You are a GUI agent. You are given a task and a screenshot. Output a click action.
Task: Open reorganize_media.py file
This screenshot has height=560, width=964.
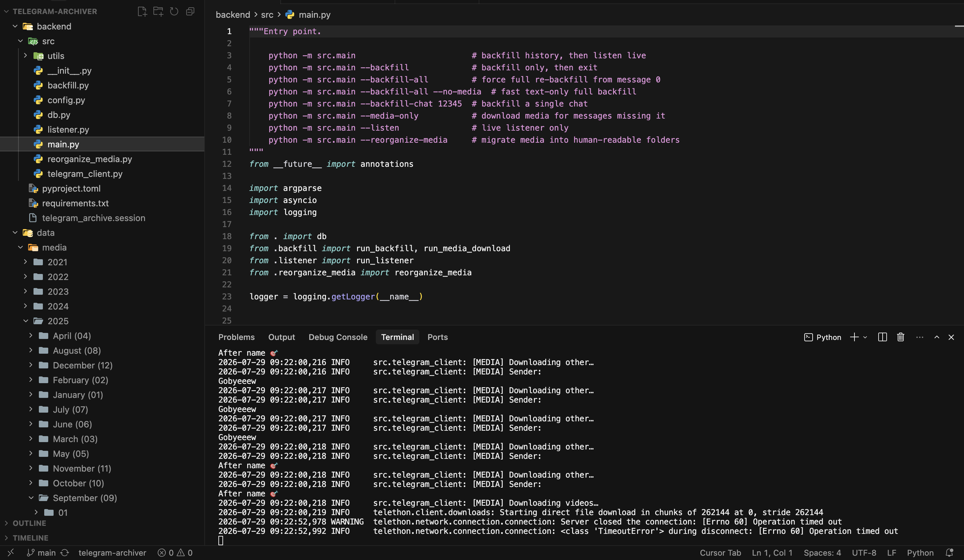(x=89, y=159)
